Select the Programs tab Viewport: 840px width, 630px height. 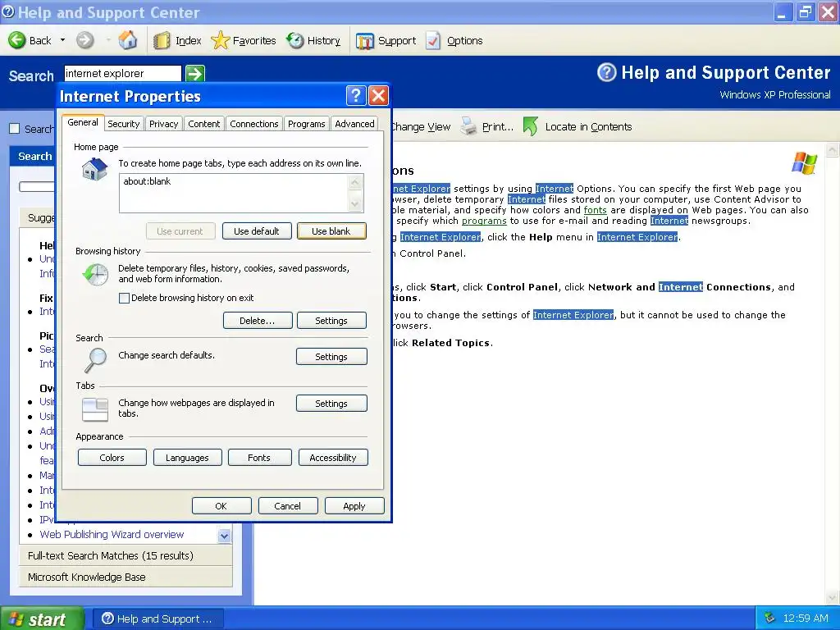307,124
